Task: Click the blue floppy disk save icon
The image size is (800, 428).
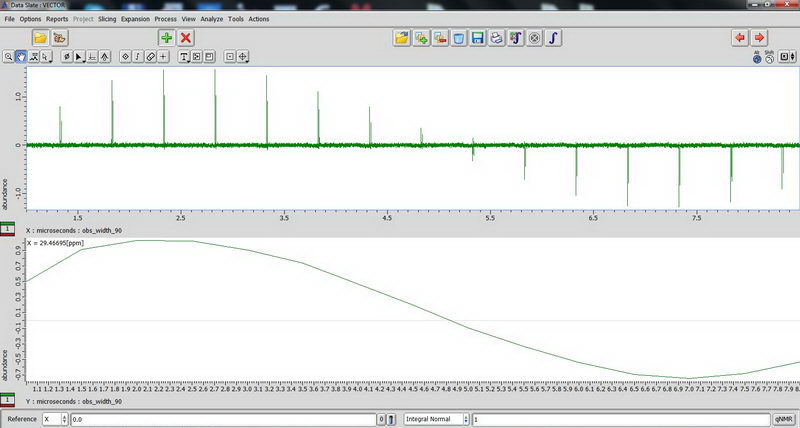Action: point(477,38)
